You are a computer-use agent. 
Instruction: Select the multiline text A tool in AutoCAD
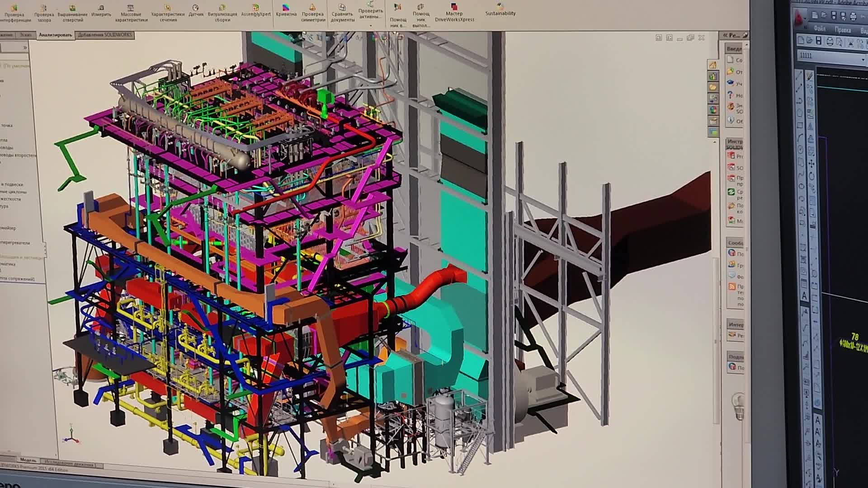804,296
